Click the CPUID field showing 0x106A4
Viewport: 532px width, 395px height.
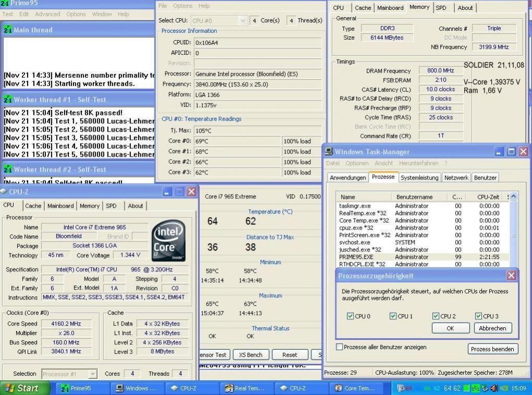coord(258,43)
